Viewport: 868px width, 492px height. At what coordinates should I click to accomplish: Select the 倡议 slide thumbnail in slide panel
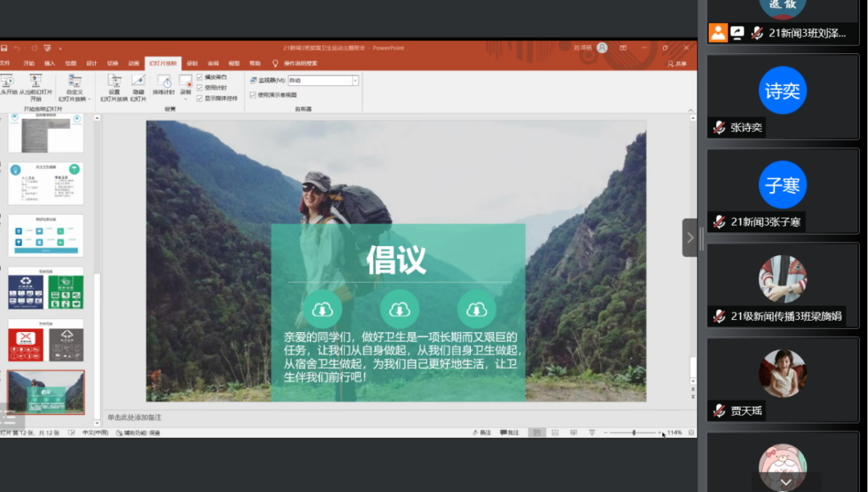pyautogui.click(x=46, y=392)
